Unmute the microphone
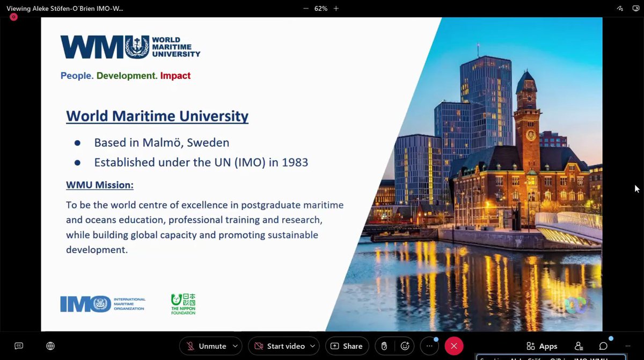 206,346
